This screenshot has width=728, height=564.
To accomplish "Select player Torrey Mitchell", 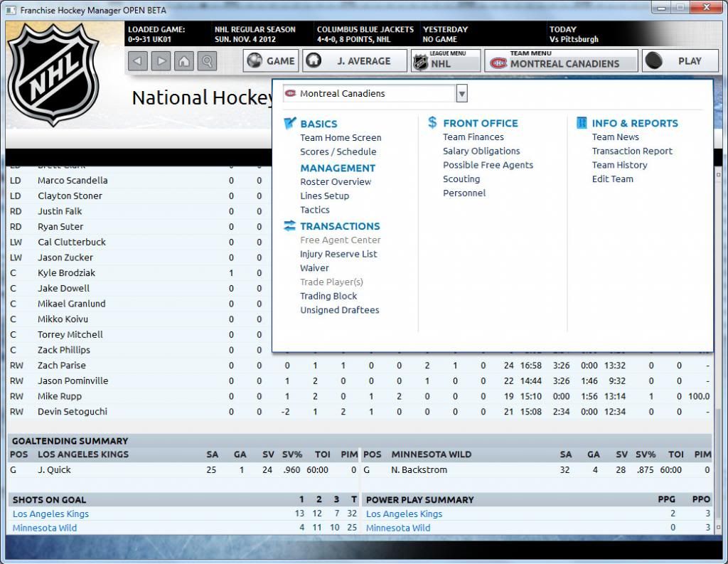I will click(x=70, y=334).
